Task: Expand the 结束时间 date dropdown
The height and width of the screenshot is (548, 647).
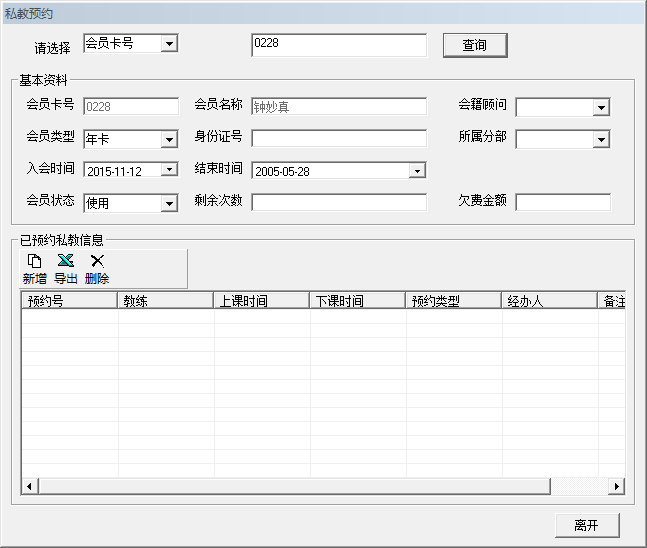Action: coord(417,171)
